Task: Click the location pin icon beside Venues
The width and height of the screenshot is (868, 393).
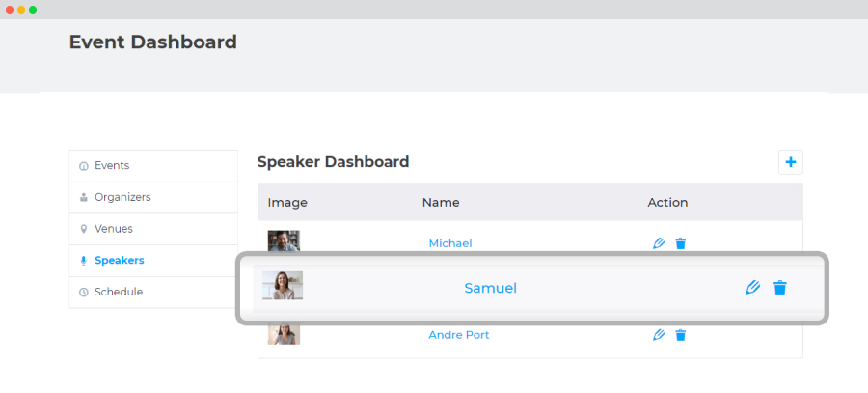Action: pyautogui.click(x=84, y=229)
